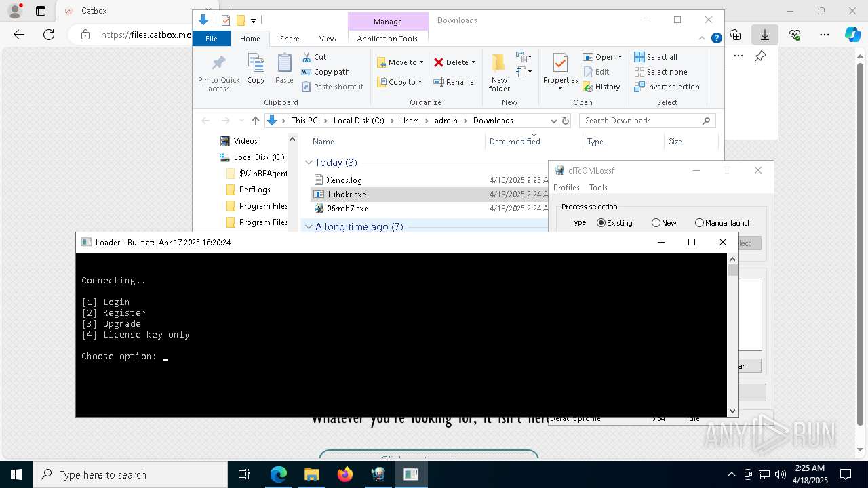Open the Application Tools tab
868x488 pixels.
click(387, 39)
